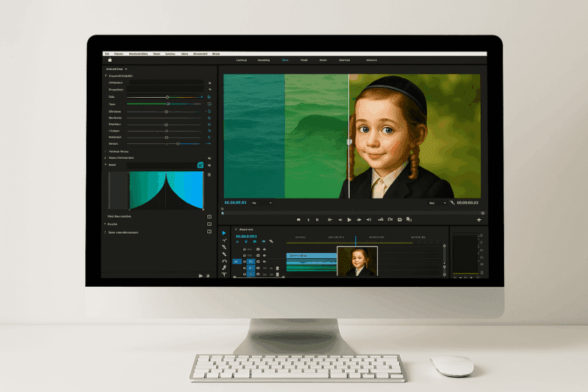Open the dropdown at top of left panel
This screenshot has height=392, width=588.
117,69
